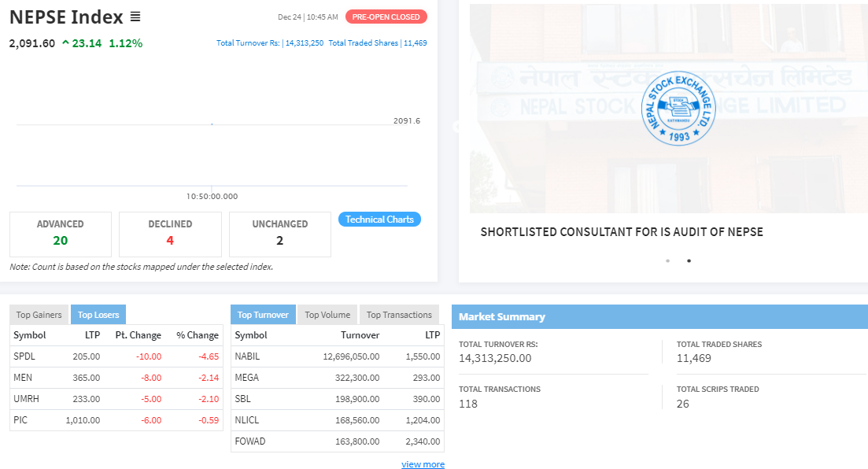
Task: Switch to Top Gainers tab
Action: tap(39, 315)
